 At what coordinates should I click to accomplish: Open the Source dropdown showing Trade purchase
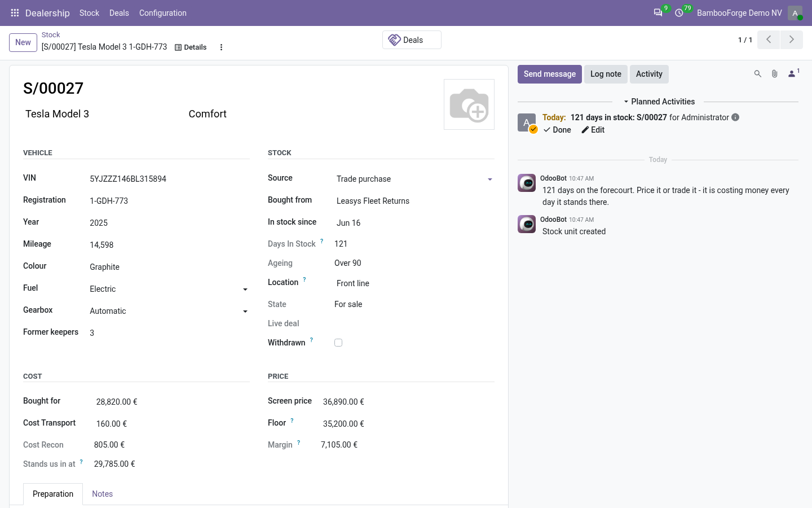click(x=414, y=179)
